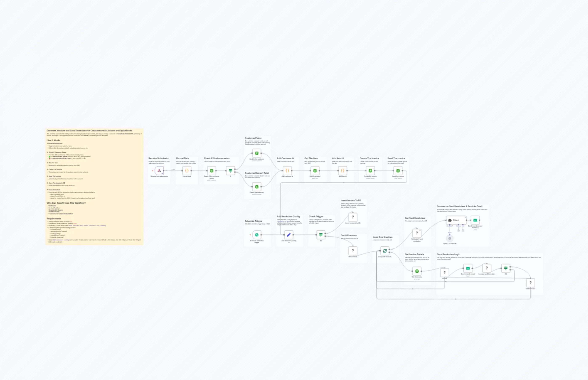Viewport: 588px width, 380px height.
Task: Select the Format data code node
Action: click(x=187, y=171)
